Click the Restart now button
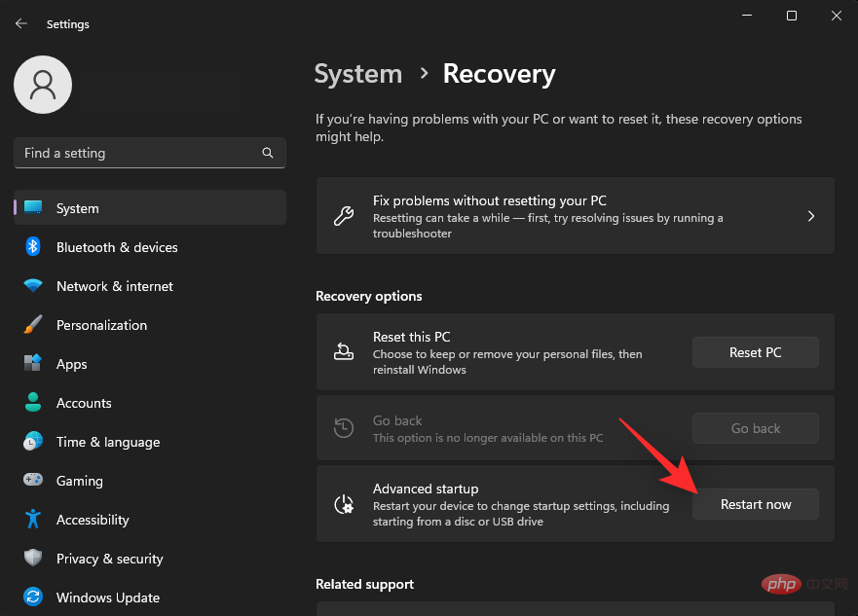This screenshot has width=858, height=616. tap(755, 504)
